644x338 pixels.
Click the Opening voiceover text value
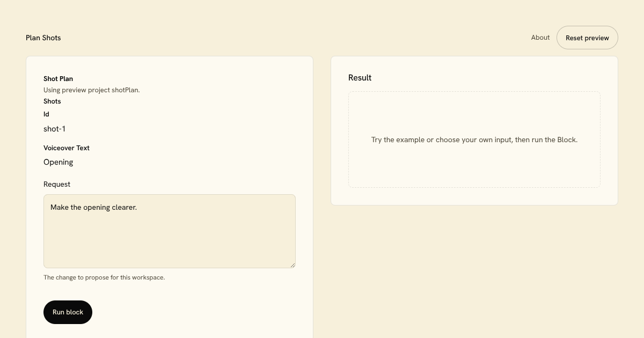pos(58,162)
